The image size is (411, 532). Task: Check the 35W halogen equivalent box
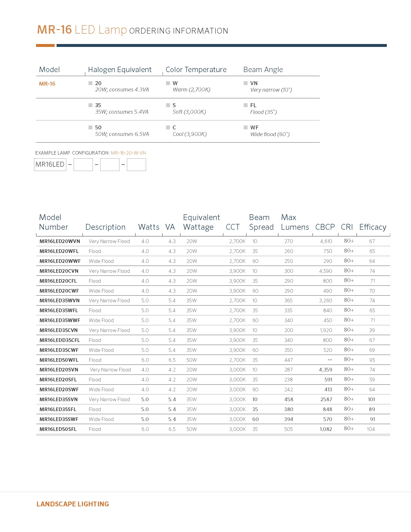90,105
